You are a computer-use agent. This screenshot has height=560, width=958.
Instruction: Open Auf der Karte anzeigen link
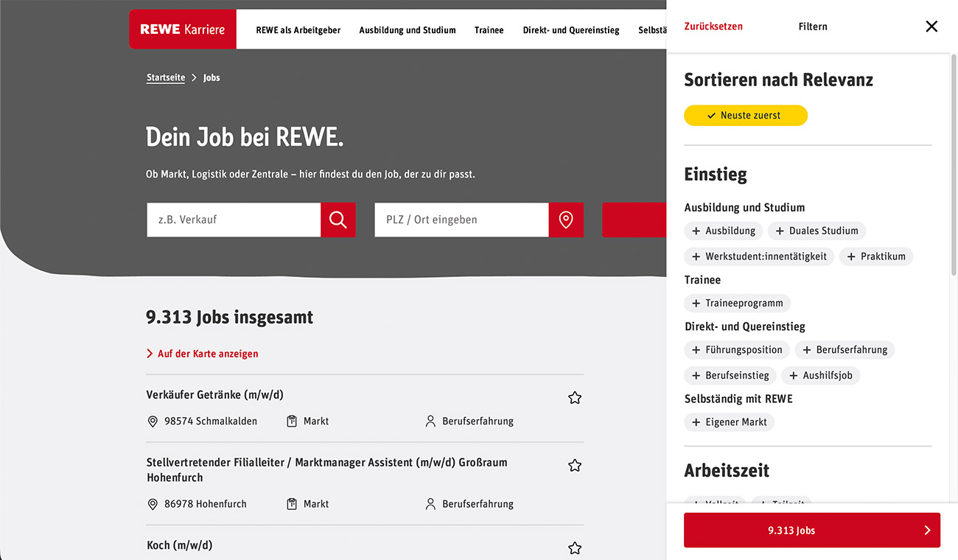[x=203, y=354]
